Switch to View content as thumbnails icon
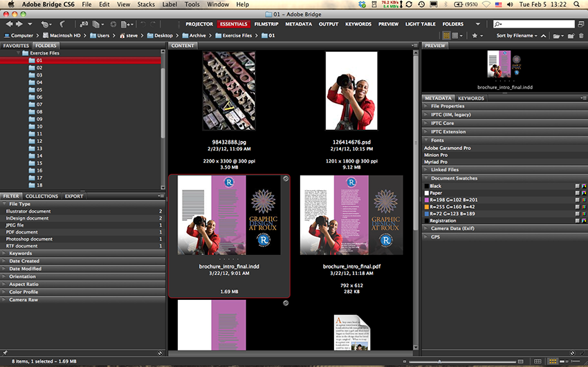This screenshot has width=588, height=367. [x=553, y=361]
